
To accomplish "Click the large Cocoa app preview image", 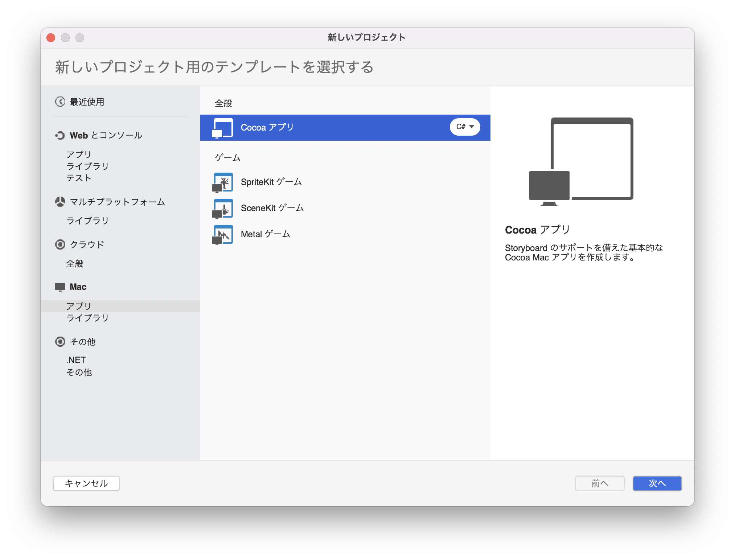I will pos(581,161).
